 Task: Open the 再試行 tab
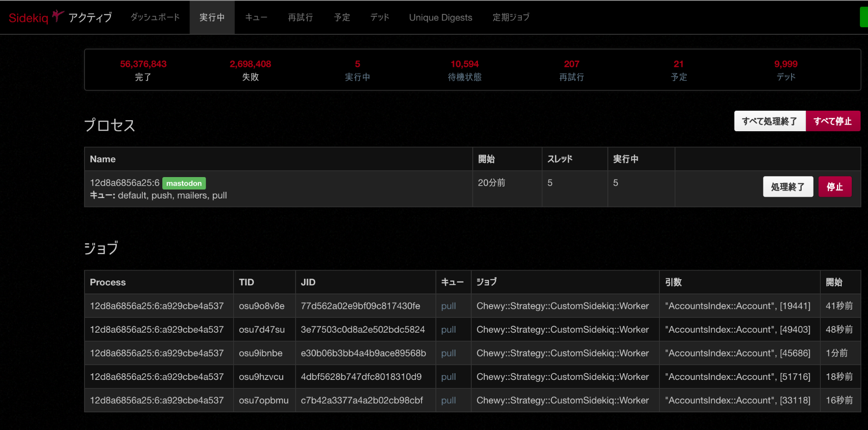click(x=300, y=17)
